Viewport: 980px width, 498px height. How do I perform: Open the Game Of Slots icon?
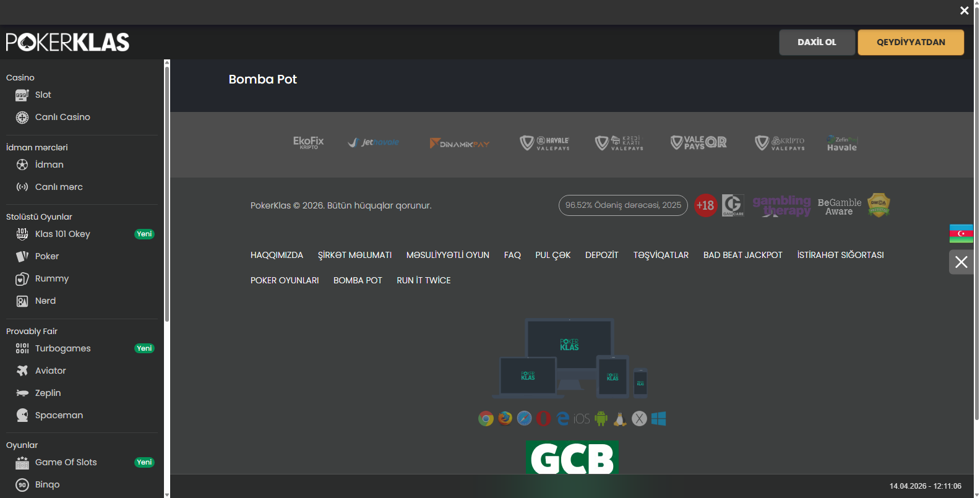click(x=22, y=463)
